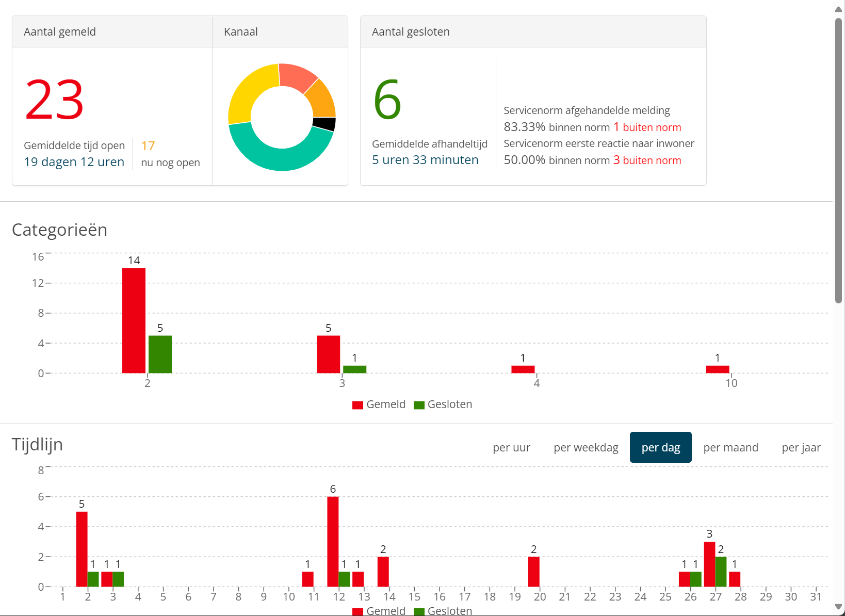Click '50.00% binnen norm' text
The width and height of the screenshot is (845, 616).
coord(557,160)
